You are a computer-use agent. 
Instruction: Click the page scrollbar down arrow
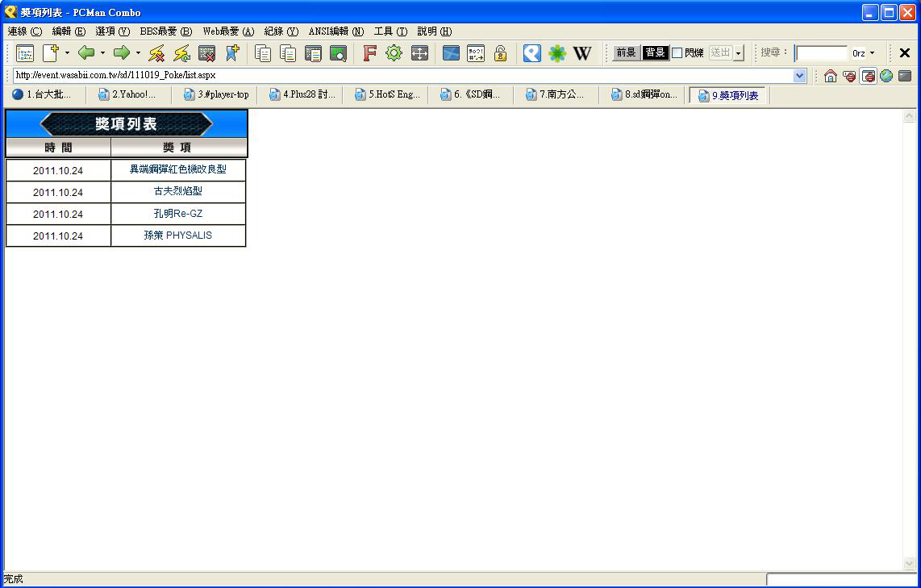click(909, 564)
